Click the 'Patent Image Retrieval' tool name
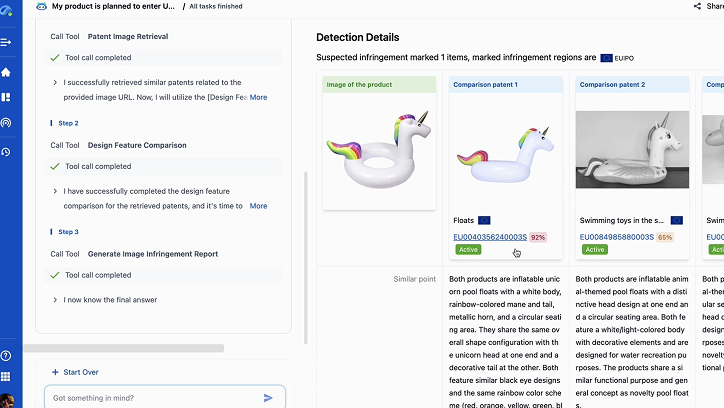Screen dimensions: 724x408 (x=128, y=36)
